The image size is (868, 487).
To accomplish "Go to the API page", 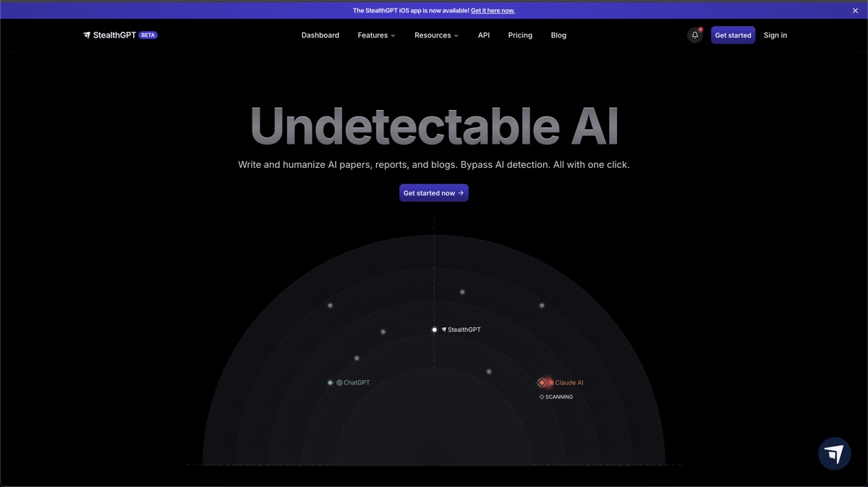I will [x=484, y=35].
